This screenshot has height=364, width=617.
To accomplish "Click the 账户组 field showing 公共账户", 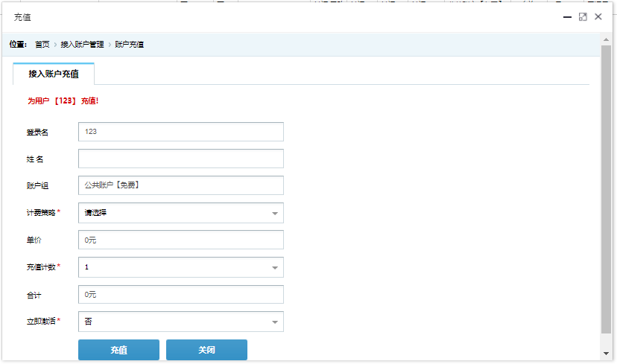I will click(181, 185).
